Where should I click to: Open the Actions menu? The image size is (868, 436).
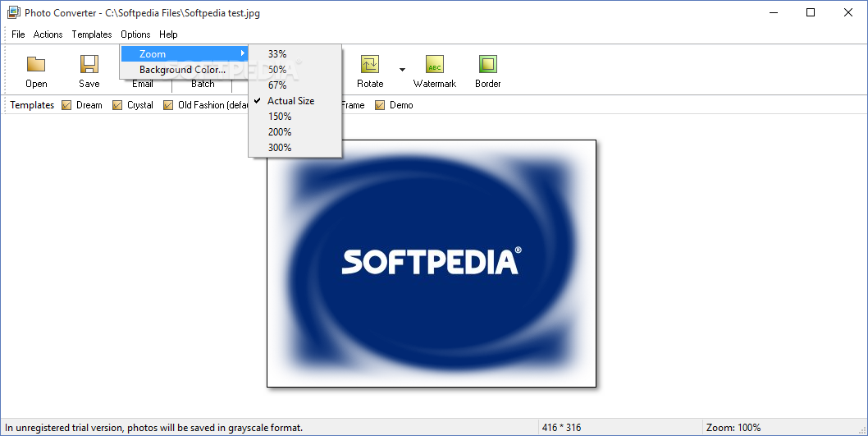[x=48, y=34]
